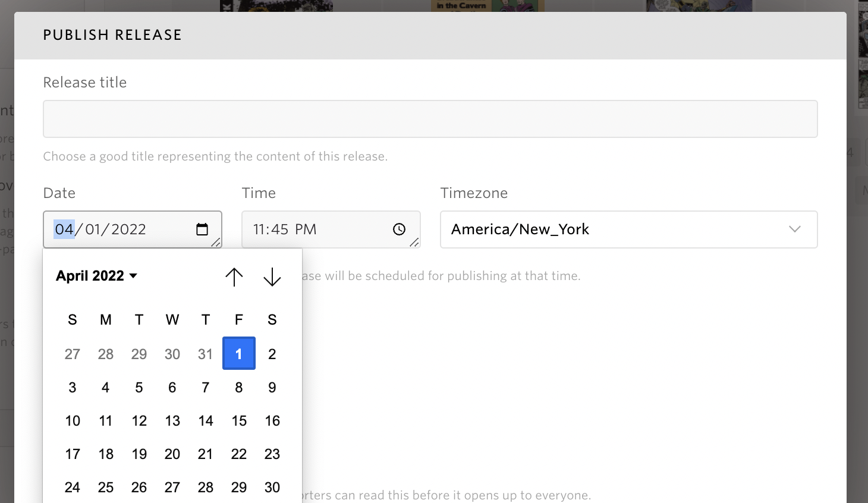Go to next month with the down arrow

[x=272, y=276]
